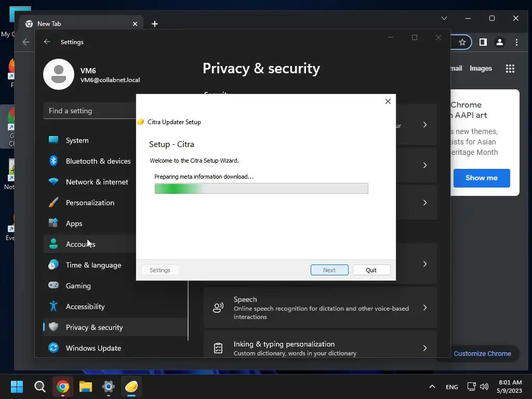
Task: Open Google apps grid icon in Chrome
Action: (x=510, y=69)
